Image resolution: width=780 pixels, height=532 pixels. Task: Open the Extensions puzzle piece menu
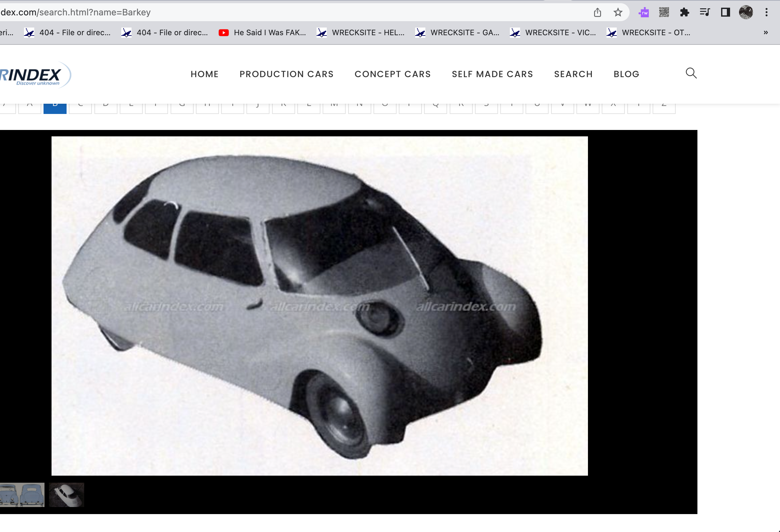pyautogui.click(x=684, y=12)
